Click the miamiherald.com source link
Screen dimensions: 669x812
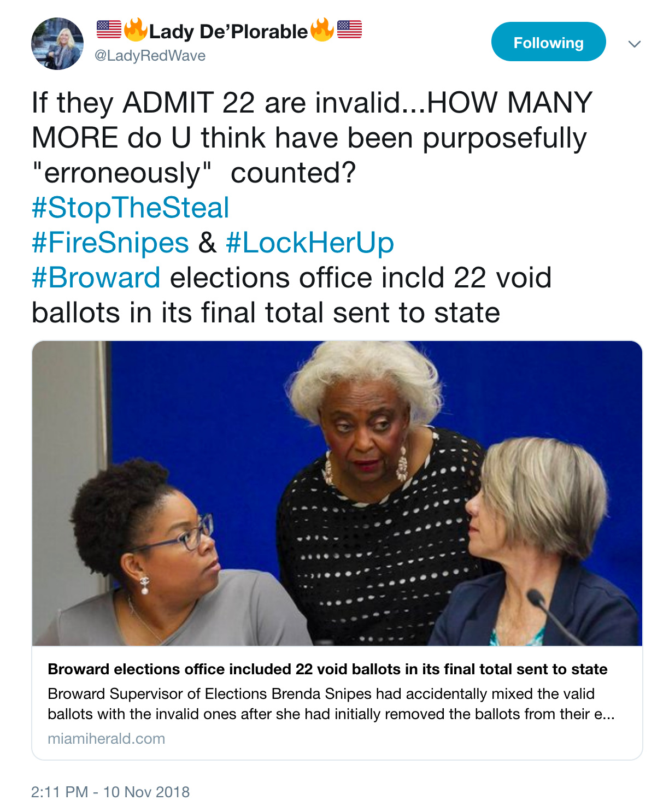click(106, 739)
